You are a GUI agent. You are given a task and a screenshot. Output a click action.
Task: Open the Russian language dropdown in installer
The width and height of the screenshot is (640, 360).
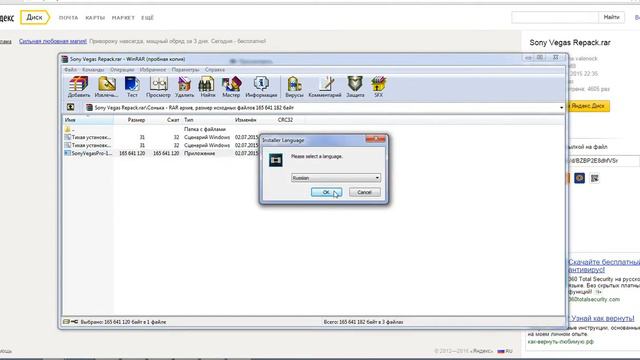point(336,178)
